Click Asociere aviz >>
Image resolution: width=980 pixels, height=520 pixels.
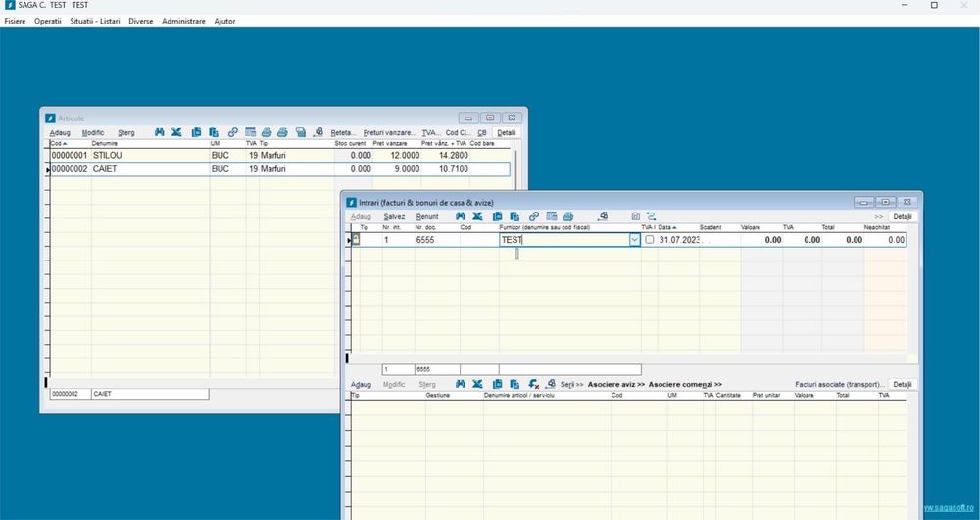coord(616,385)
